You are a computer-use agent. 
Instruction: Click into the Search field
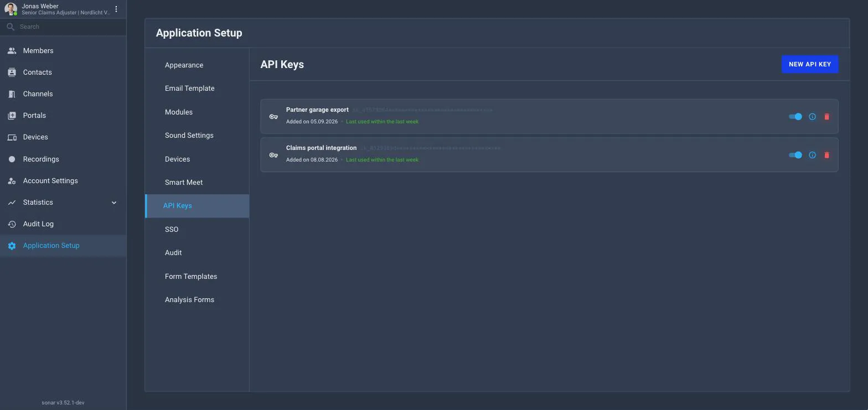coord(63,27)
